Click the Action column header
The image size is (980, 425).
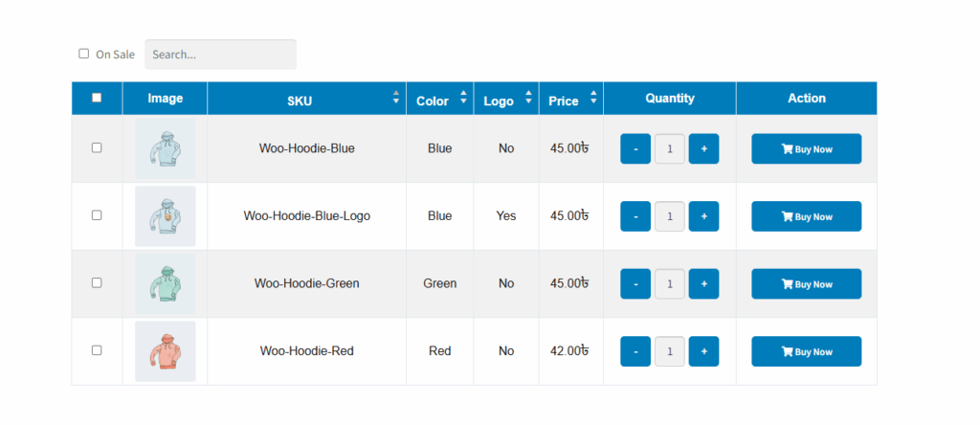(x=807, y=99)
